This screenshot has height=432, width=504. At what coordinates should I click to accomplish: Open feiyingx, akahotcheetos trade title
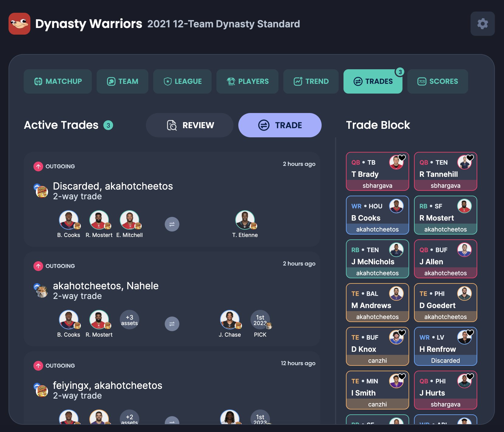108,386
